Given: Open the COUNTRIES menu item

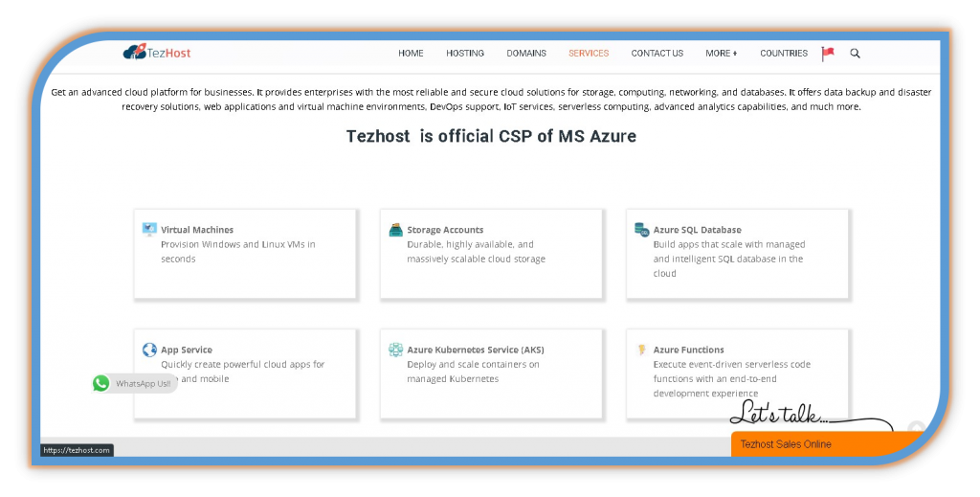Looking at the screenshot, I should [x=784, y=54].
